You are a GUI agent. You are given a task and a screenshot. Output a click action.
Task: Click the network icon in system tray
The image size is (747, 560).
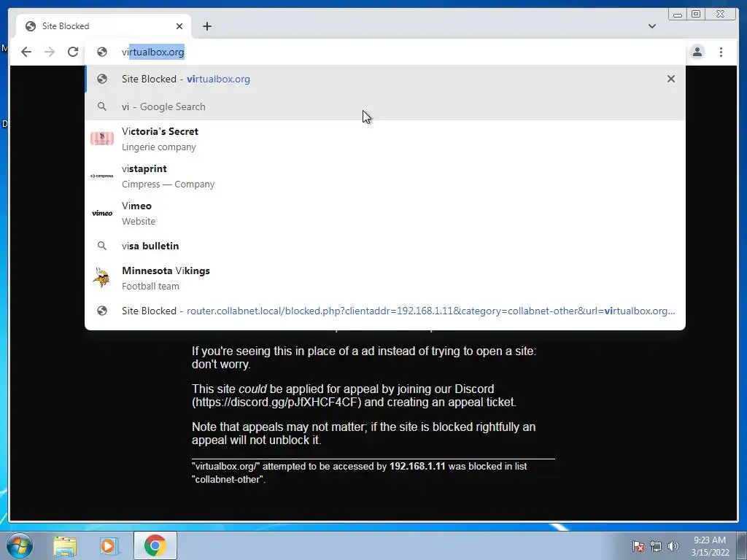click(x=656, y=546)
